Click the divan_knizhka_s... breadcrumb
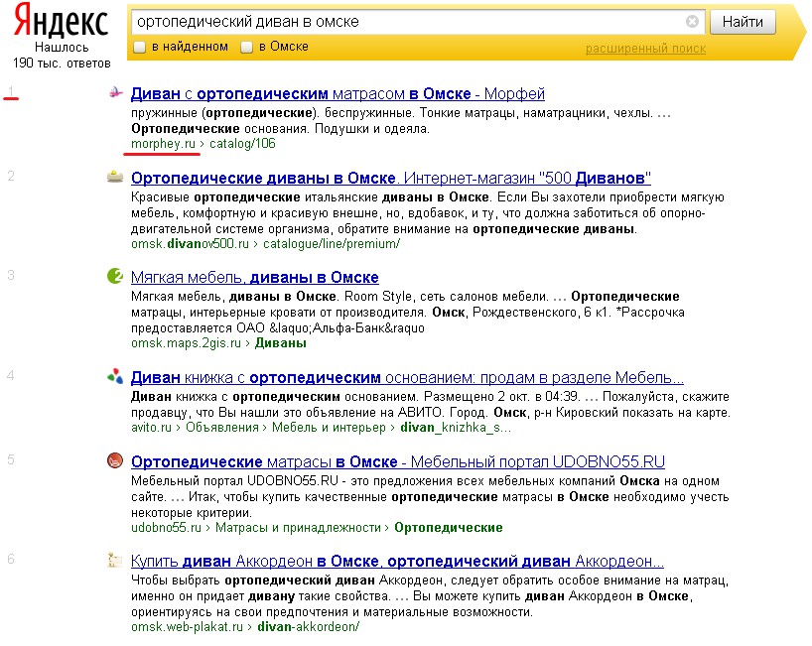 coord(456,428)
